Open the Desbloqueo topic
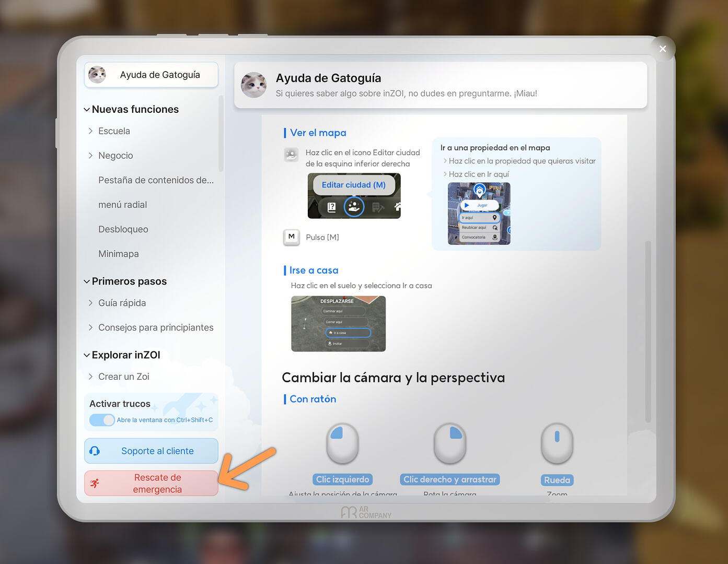728x564 pixels. [x=123, y=229]
